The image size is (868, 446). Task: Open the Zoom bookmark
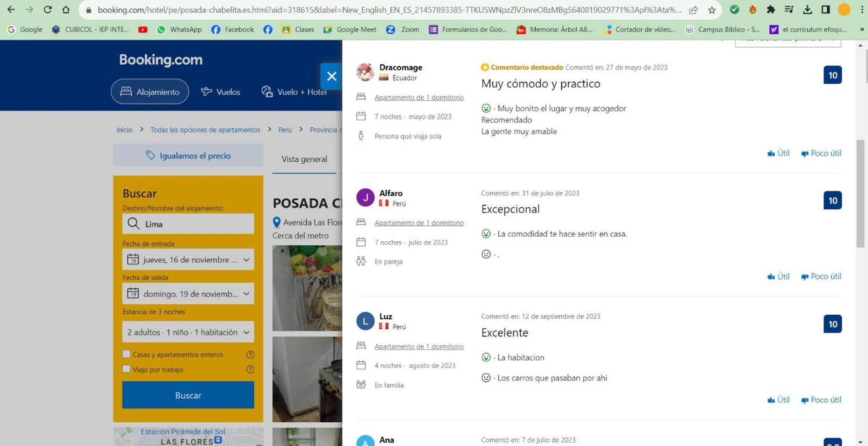click(x=403, y=30)
